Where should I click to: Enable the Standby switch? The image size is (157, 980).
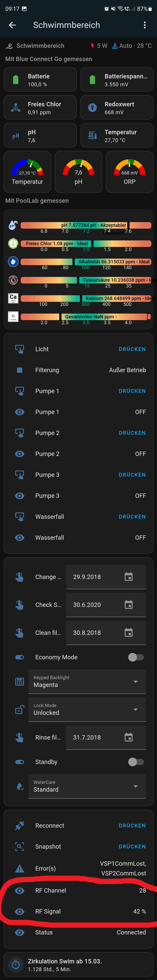[x=136, y=762]
